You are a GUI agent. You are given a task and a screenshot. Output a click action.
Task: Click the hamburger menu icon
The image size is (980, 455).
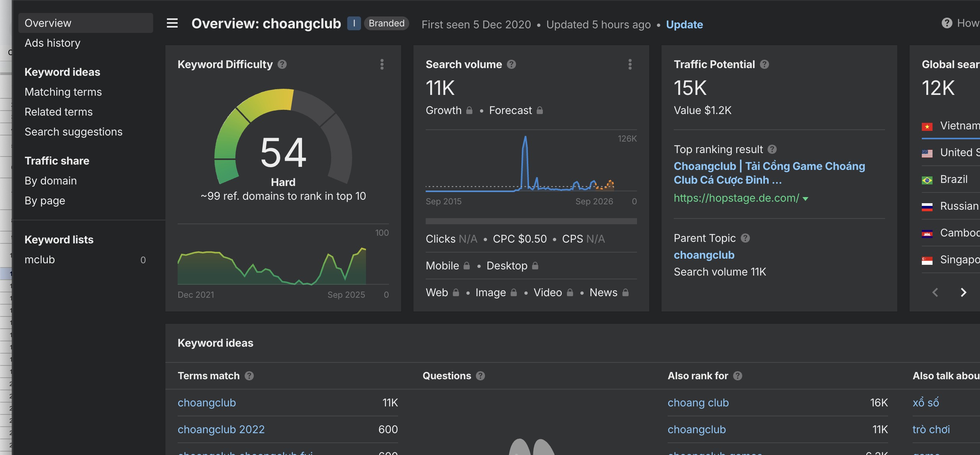pos(172,23)
